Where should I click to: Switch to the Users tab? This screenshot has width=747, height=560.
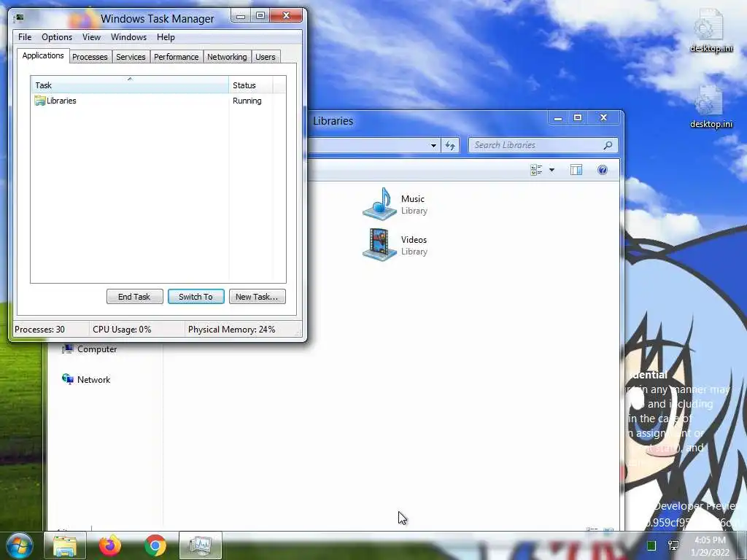[266, 57]
